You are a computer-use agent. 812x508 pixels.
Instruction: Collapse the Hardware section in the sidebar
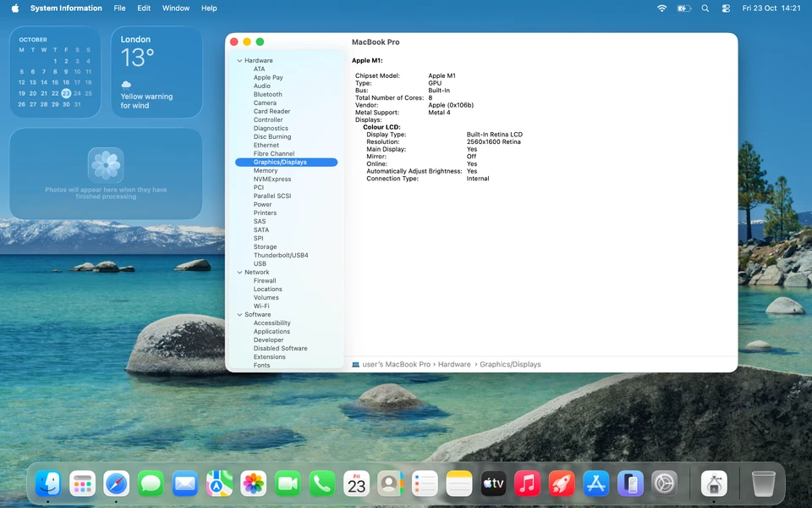(x=239, y=61)
